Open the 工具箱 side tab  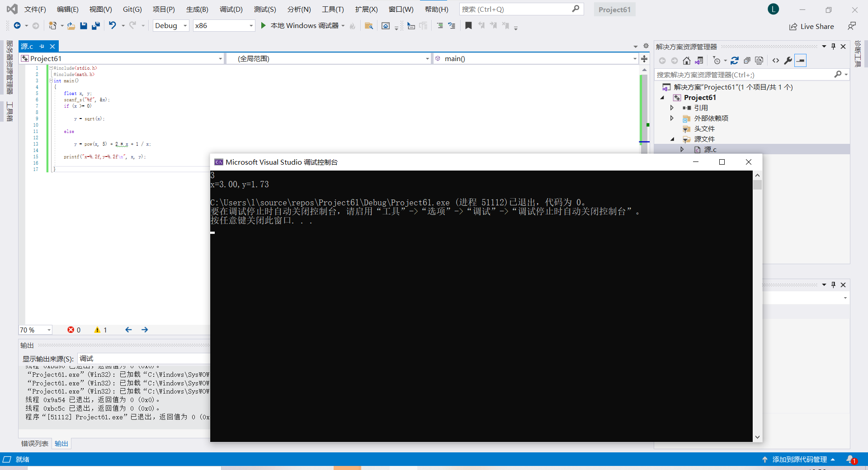(x=9, y=112)
